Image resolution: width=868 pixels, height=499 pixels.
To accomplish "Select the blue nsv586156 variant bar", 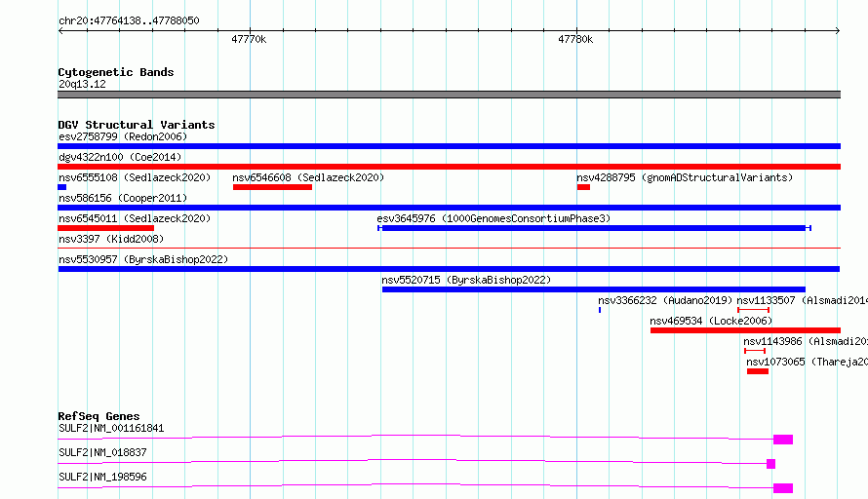I will click(449, 208).
